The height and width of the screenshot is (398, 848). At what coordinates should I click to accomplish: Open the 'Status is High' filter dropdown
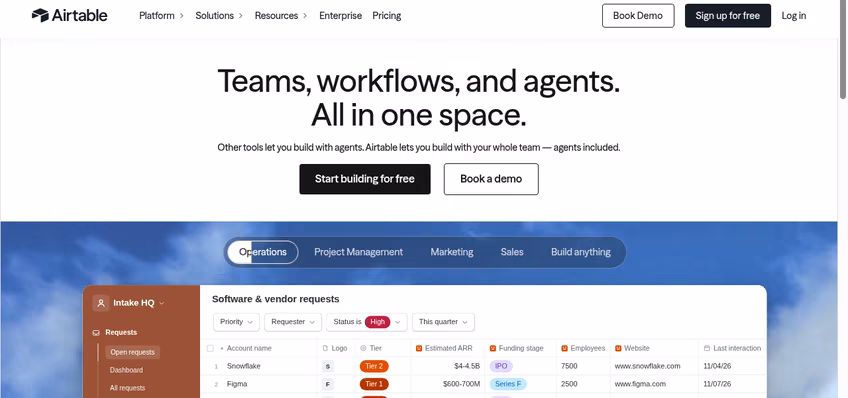367,322
